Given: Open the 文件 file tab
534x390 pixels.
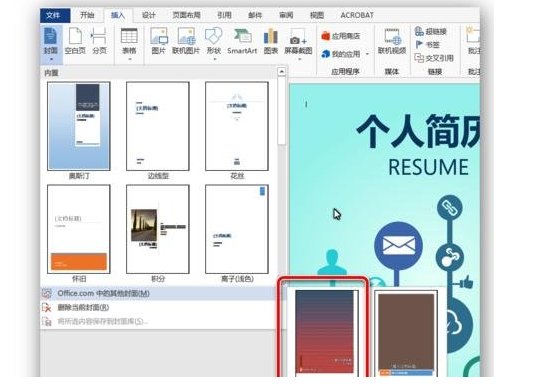Looking at the screenshot, I should pyautogui.click(x=54, y=15).
